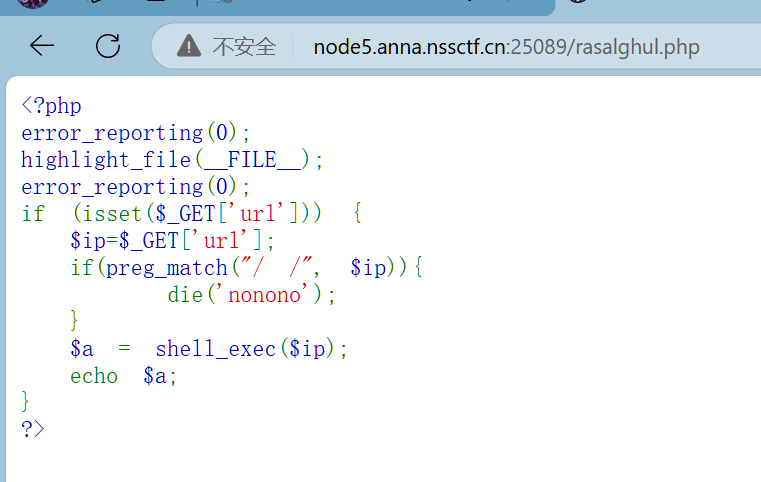Click the __FILE__ constant in code
The width and height of the screenshot is (761, 482).
point(252,160)
